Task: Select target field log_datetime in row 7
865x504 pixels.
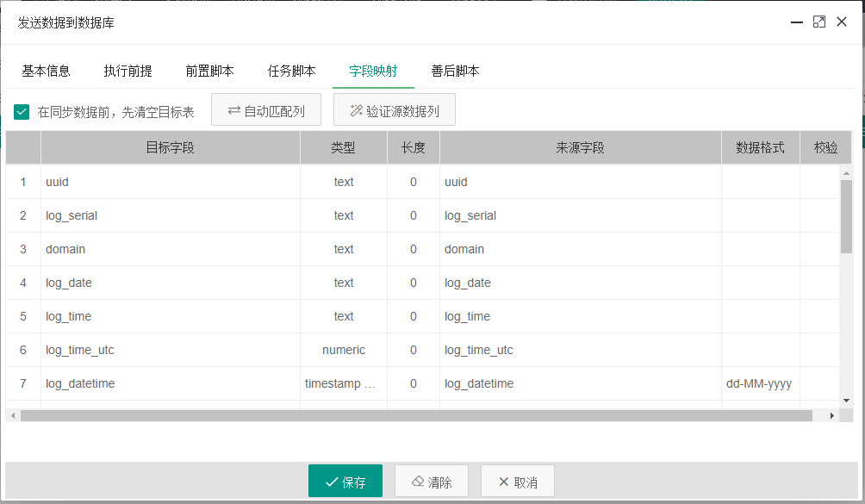Action: pos(171,383)
